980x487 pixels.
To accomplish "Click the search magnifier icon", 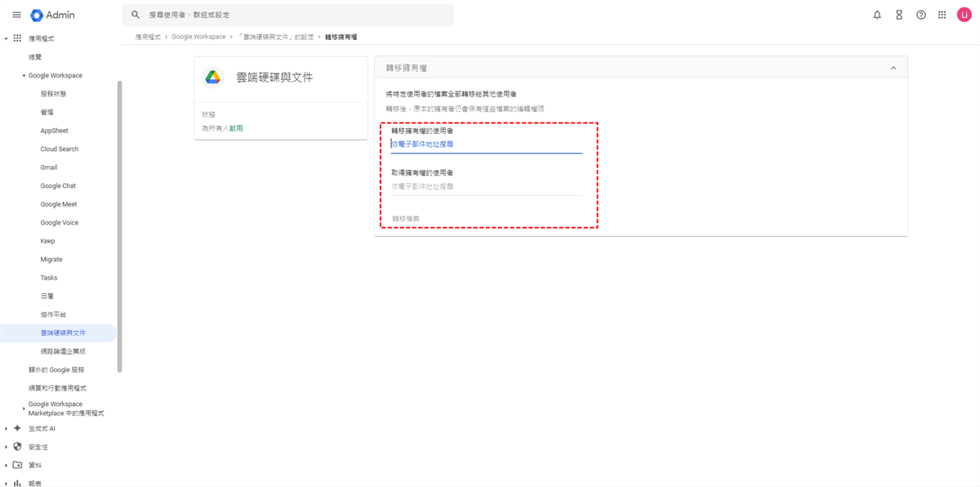I will pos(136,15).
